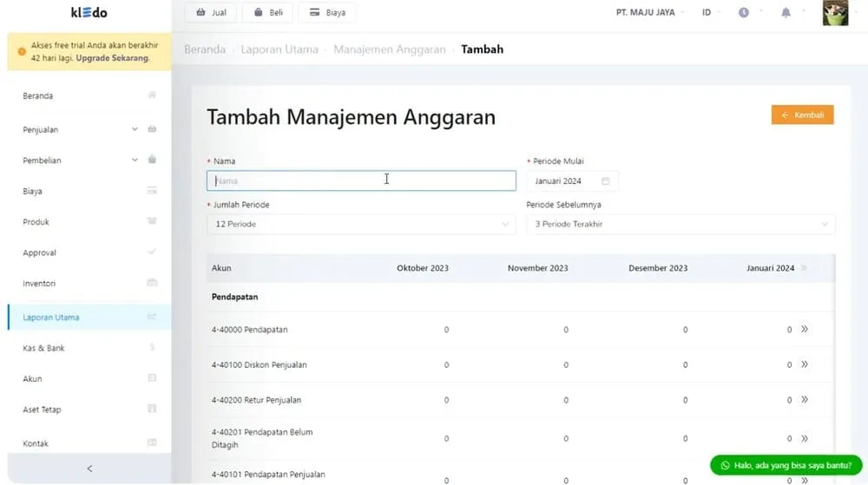Click the 4-40100 Diskon Penjualan row label
The image size is (868, 485).
(259, 364)
